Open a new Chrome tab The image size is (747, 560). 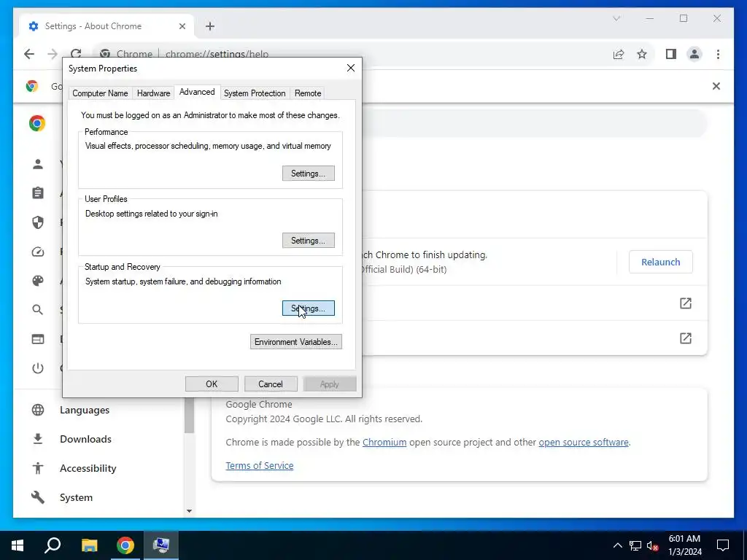coord(210,26)
